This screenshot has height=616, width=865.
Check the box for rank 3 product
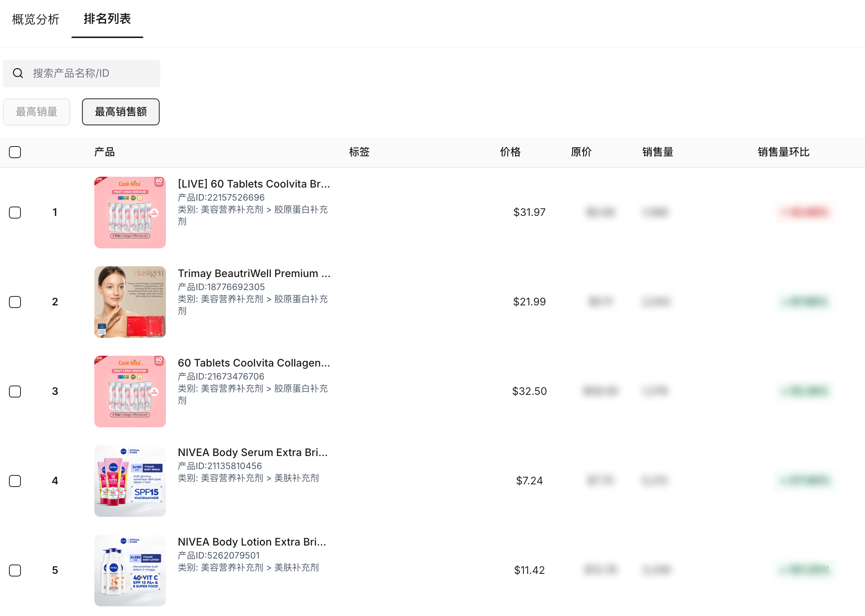click(15, 392)
